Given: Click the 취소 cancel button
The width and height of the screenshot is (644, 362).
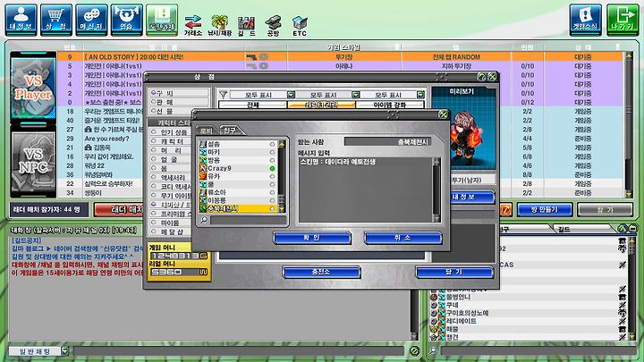Looking at the screenshot, I should 402,238.
